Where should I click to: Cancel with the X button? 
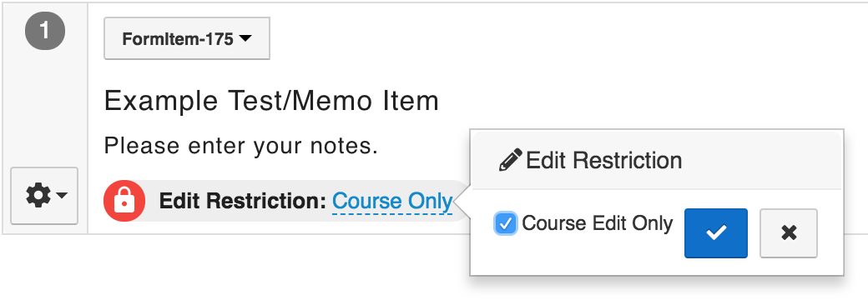[788, 233]
